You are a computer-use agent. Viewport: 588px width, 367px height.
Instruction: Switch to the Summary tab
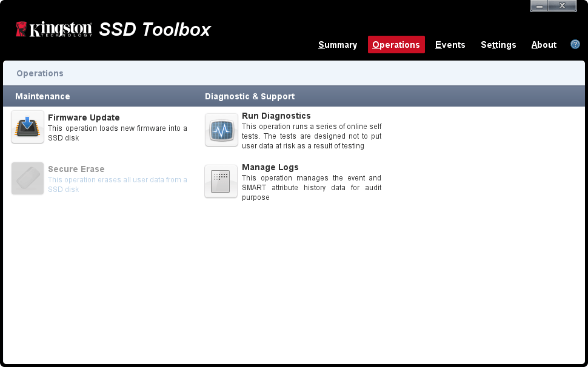pyautogui.click(x=338, y=45)
